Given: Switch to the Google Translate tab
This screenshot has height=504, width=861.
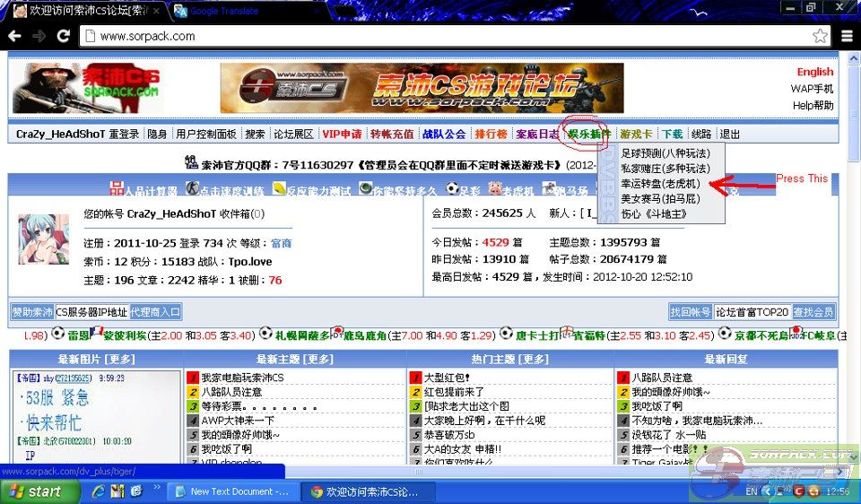Looking at the screenshot, I should click(224, 11).
